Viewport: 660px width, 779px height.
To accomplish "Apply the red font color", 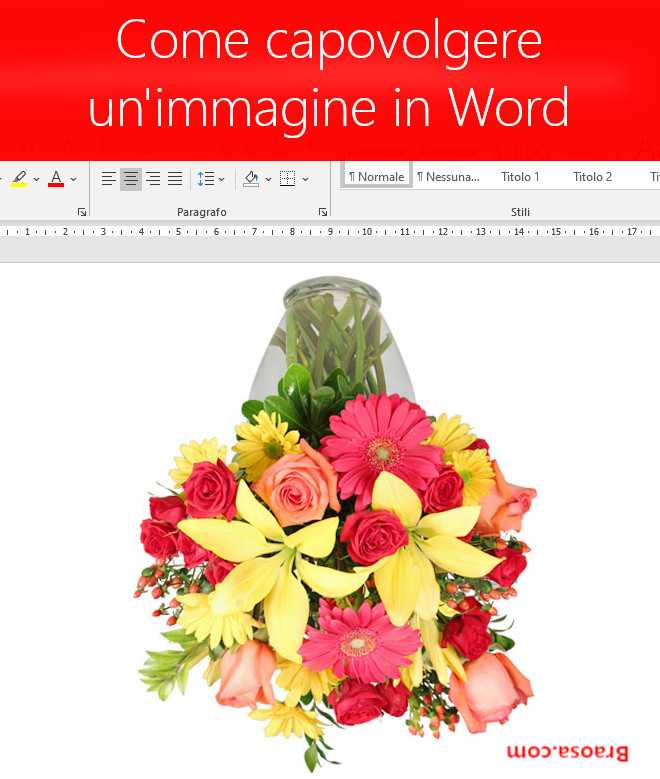I will (56, 179).
